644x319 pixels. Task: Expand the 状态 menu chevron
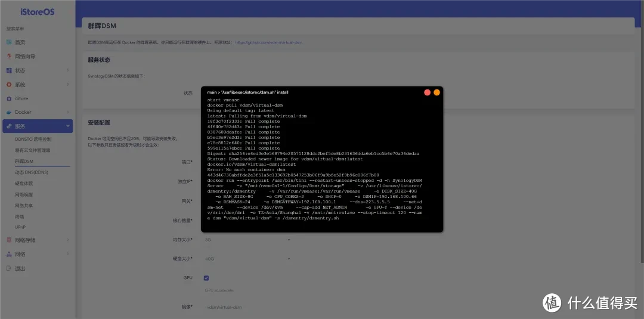(68, 70)
